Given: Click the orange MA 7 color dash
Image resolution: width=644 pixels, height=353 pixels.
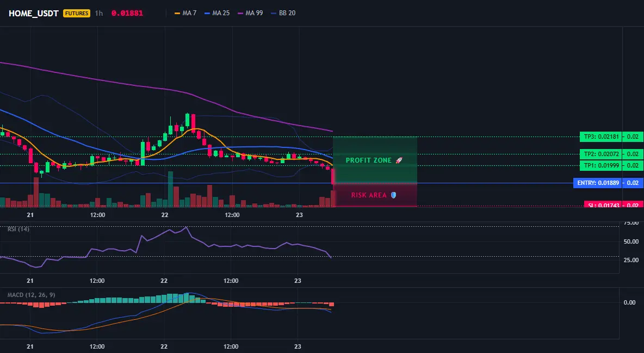Looking at the screenshot, I should pyautogui.click(x=177, y=13).
